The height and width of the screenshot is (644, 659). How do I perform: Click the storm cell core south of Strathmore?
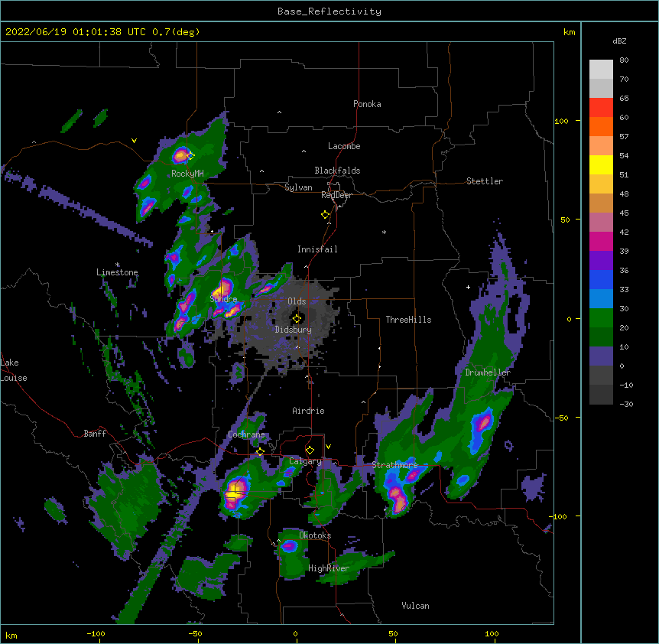(399, 499)
